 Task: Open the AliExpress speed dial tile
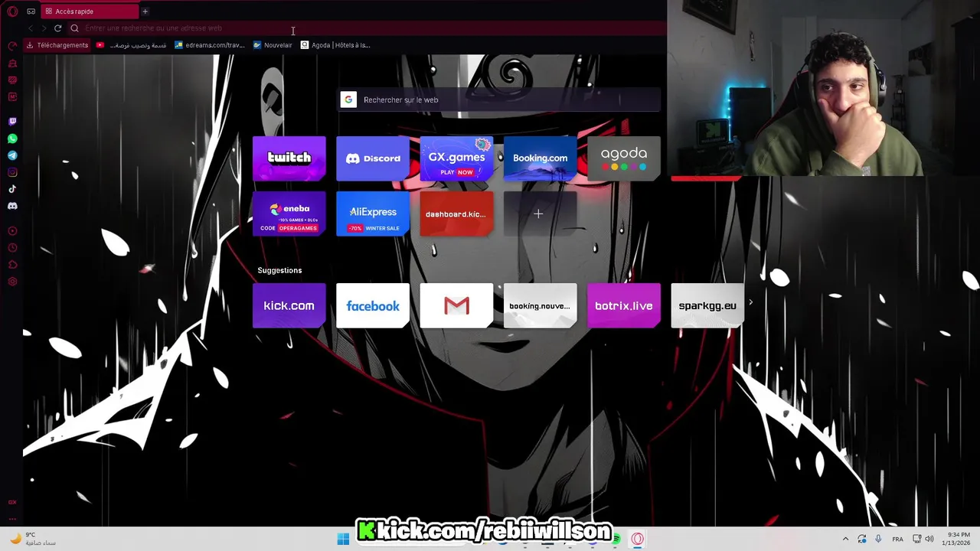click(373, 214)
